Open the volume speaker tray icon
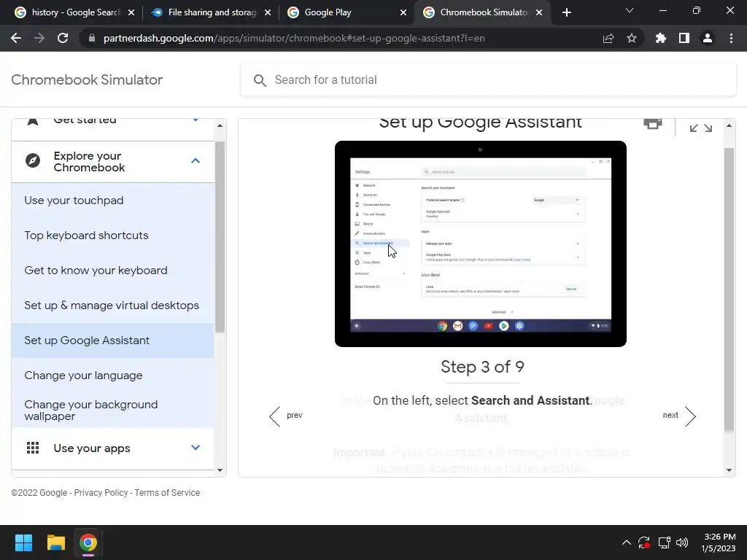The image size is (747, 560). point(682,542)
